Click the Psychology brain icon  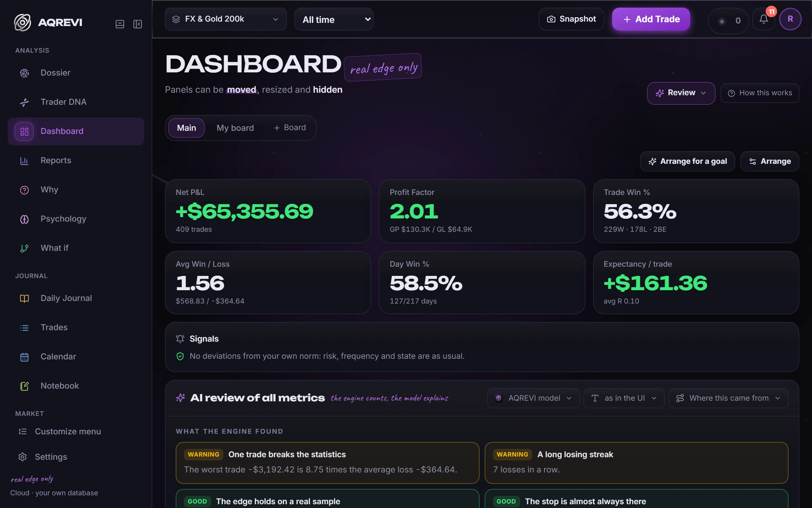24,219
